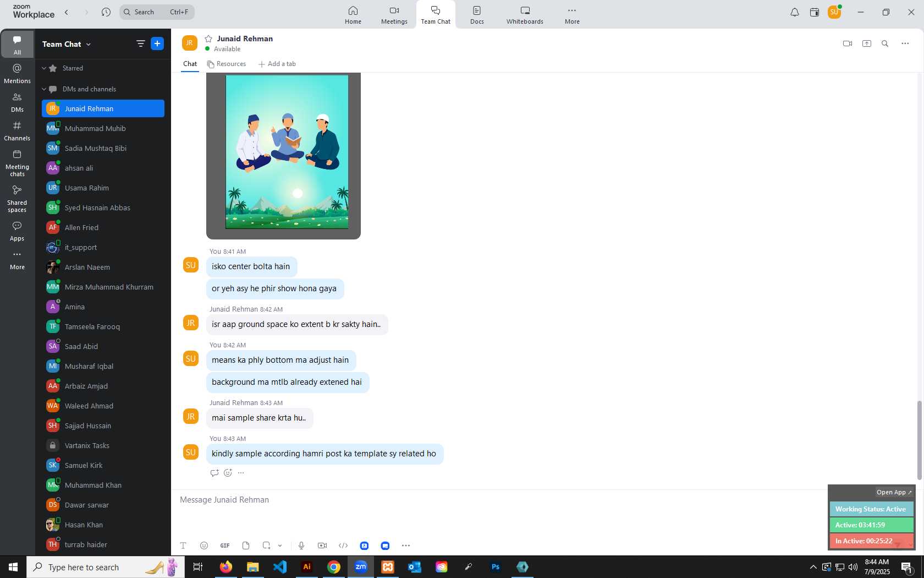Open more compose toolbar options
This screenshot has width=924, height=578.
tap(406, 546)
